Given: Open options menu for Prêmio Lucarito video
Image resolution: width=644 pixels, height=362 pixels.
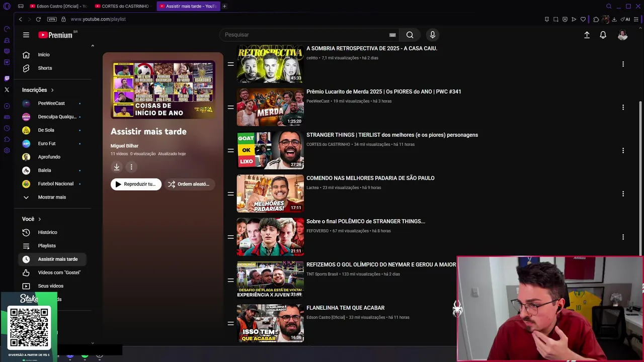Looking at the screenshot, I should (623, 107).
